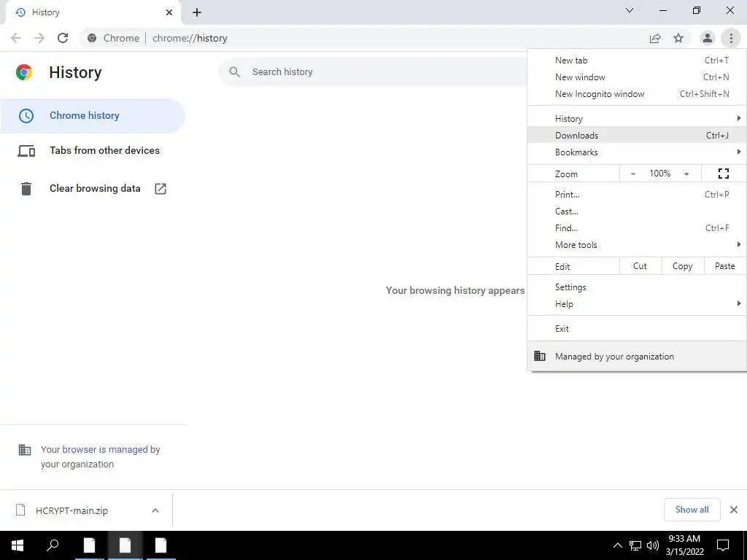Click the forward navigation arrow
This screenshot has width=747, height=560.
pyautogui.click(x=39, y=38)
